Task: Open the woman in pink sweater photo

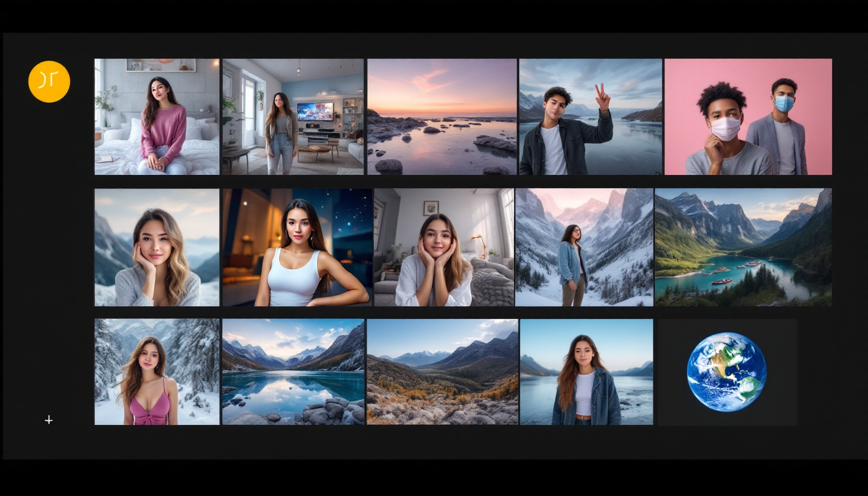Action: coord(156,116)
